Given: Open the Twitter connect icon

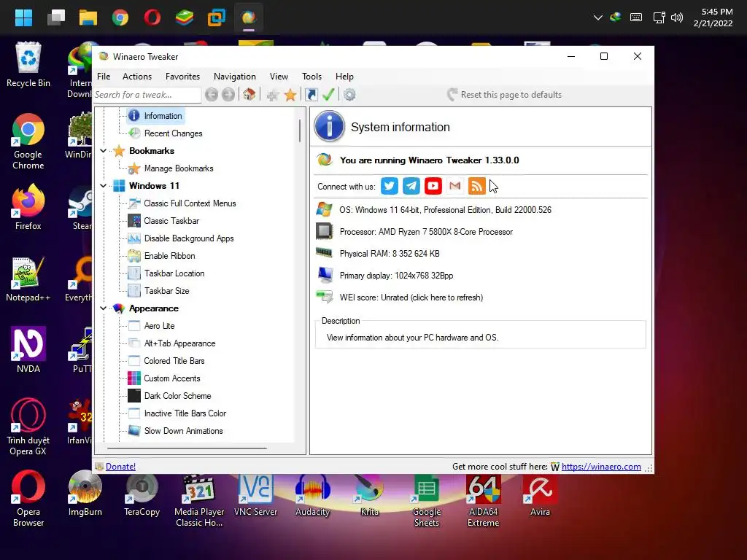Looking at the screenshot, I should [390, 186].
